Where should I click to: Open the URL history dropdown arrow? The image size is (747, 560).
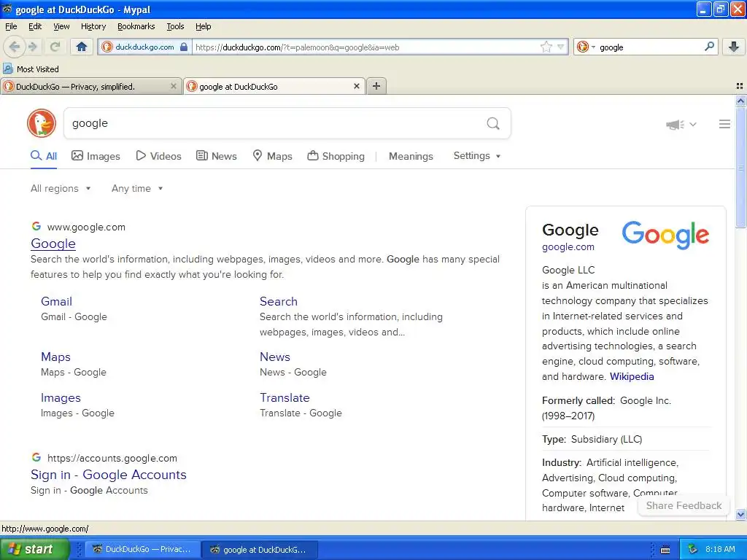561,47
